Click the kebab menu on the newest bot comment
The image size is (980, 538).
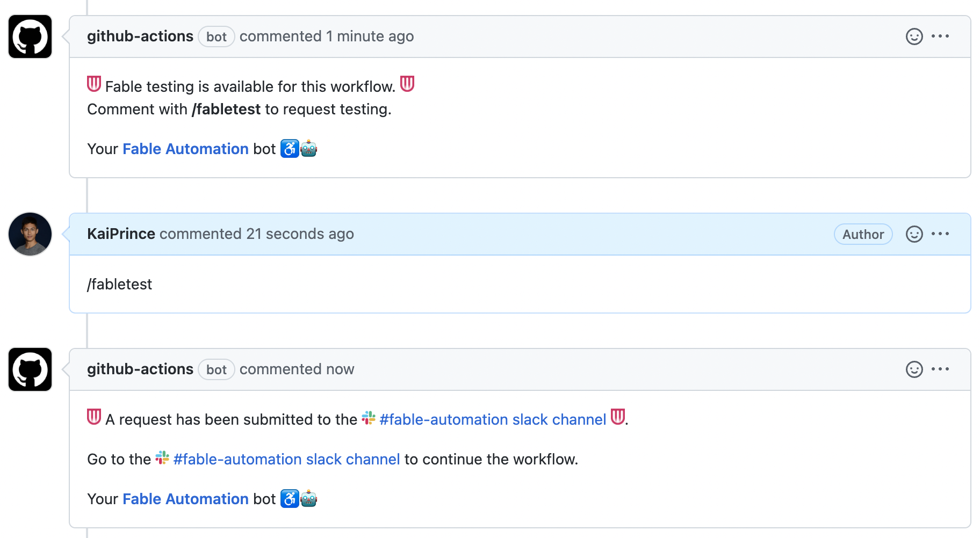click(941, 369)
